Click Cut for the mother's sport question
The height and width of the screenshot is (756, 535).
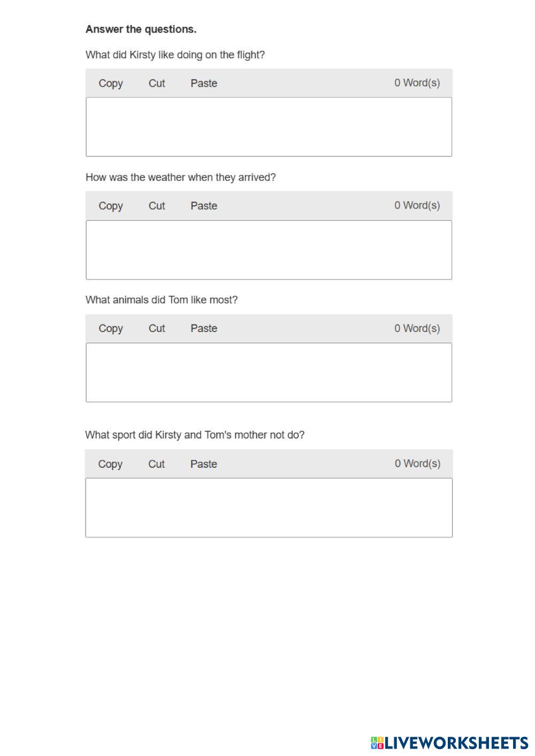coord(156,464)
